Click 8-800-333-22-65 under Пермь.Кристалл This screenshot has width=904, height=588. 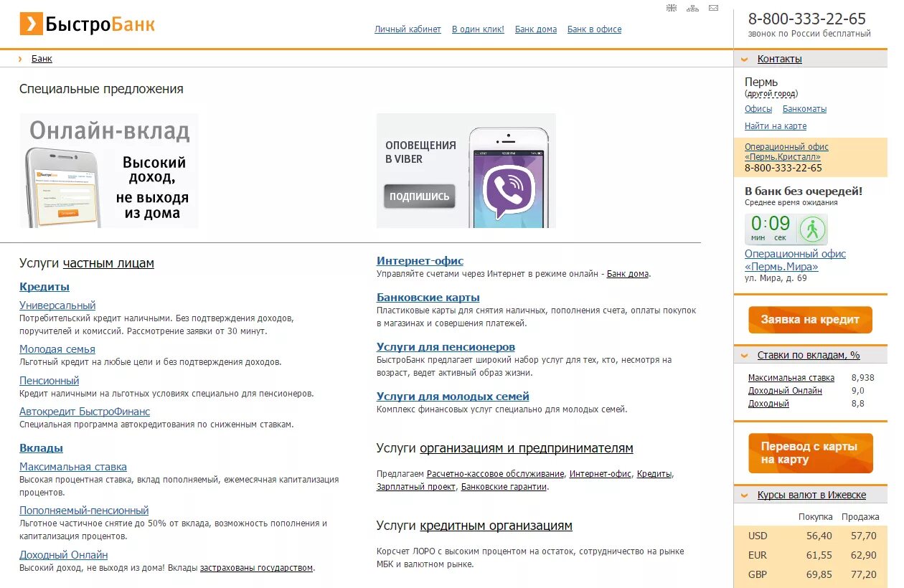[x=783, y=168]
